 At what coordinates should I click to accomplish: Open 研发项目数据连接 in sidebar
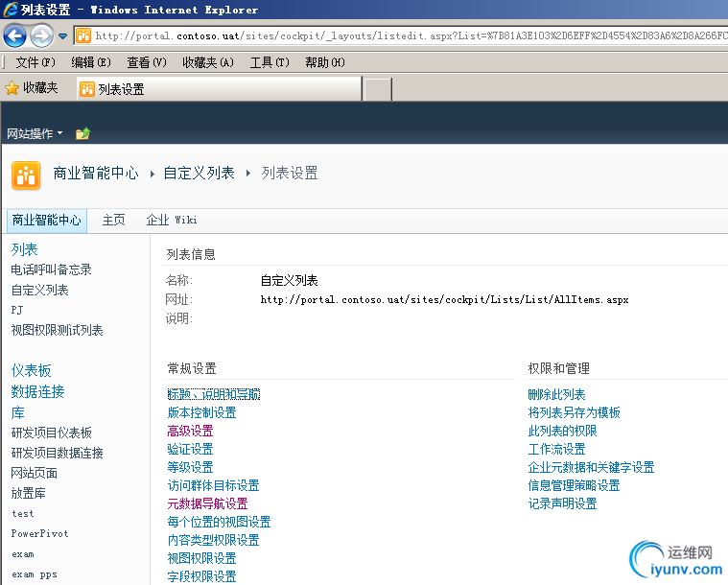(x=57, y=453)
